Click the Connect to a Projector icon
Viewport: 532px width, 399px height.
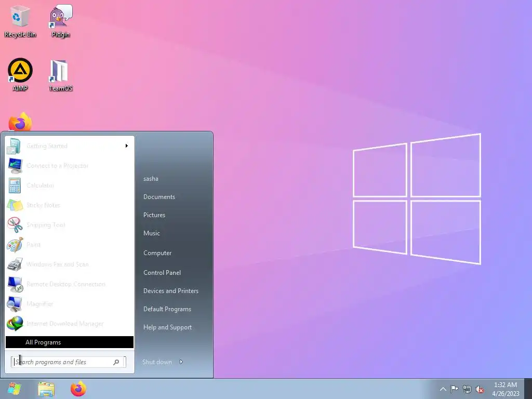tap(15, 166)
